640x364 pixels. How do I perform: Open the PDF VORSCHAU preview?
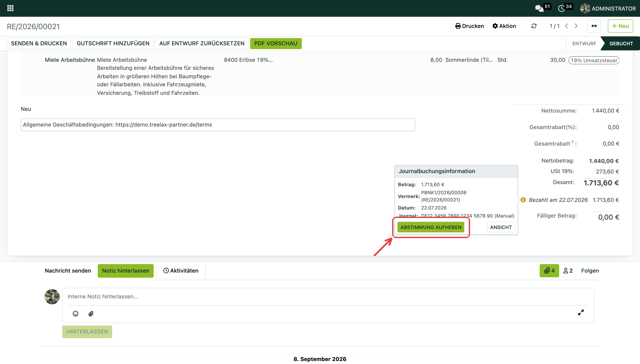[x=276, y=44]
